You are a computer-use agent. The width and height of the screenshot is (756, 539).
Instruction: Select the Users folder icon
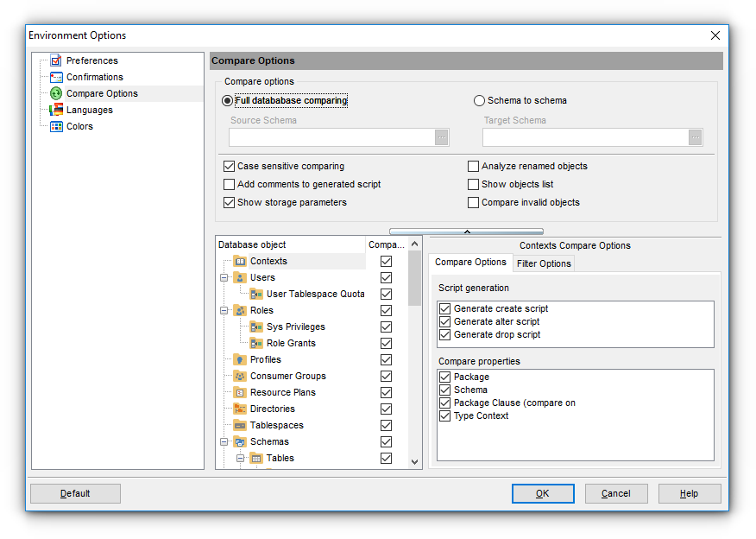click(x=240, y=278)
